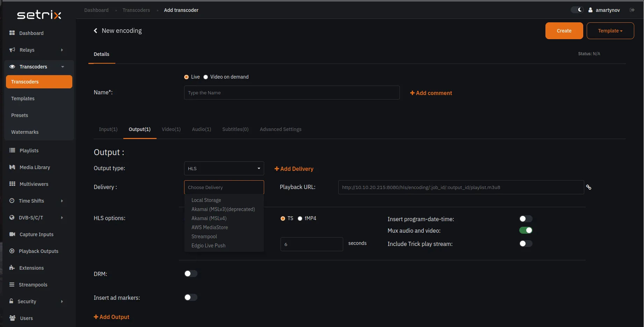The width and height of the screenshot is (644, 327).
Task: Switch to the Advanced Settings tab
Action: [280, 129]
